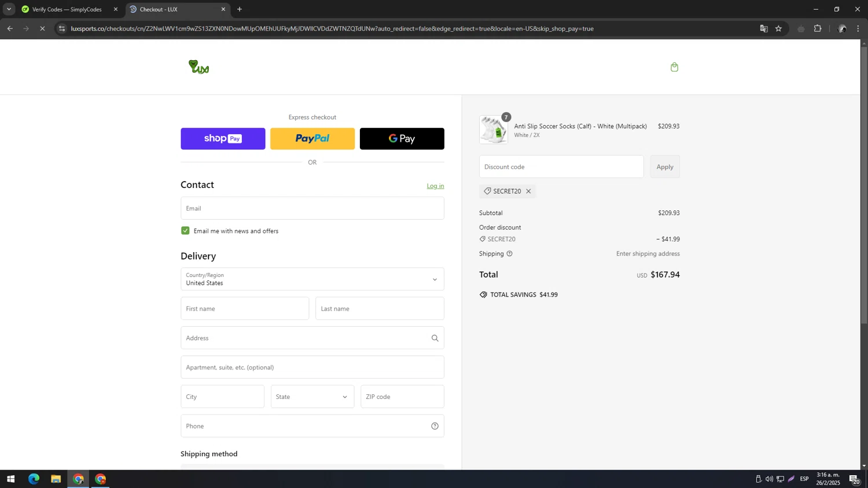Click the Phone input field
The width and height of the screenshot is (868, 488).
tap(312, 426)
